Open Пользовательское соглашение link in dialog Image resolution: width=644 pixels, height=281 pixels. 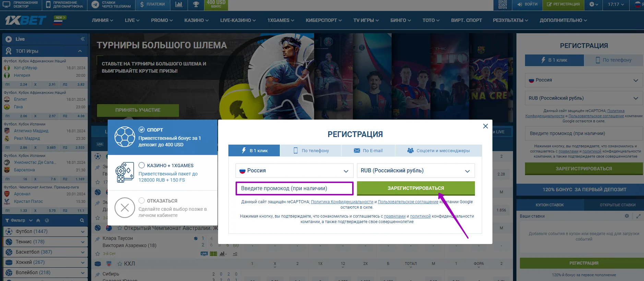click(x=408, y=202)
